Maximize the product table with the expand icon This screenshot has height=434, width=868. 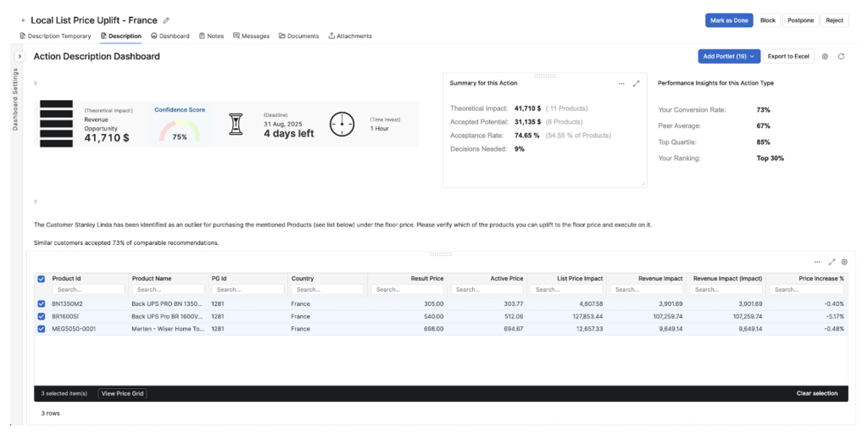tap(832, 262)
